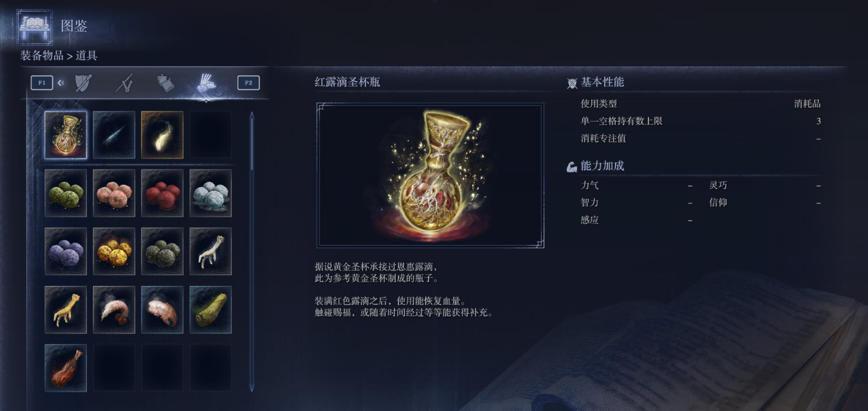Image resolution: width=868 pixels, height=411 pixels.
Task: Select the glowing golden flame item
Action: [x=162, y=135]
